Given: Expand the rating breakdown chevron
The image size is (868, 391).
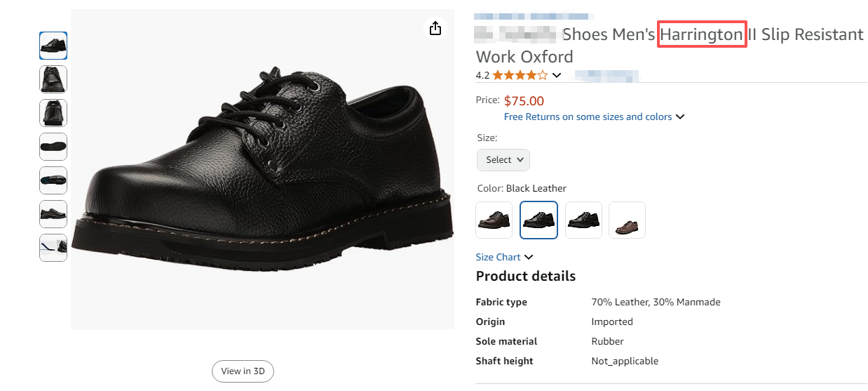Looking at the screenshot, I should (557, 75).
